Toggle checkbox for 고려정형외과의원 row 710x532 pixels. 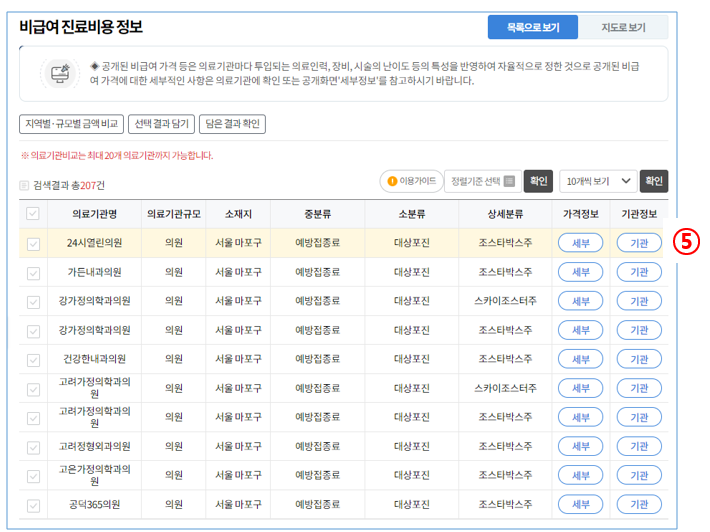pos(34,447)
